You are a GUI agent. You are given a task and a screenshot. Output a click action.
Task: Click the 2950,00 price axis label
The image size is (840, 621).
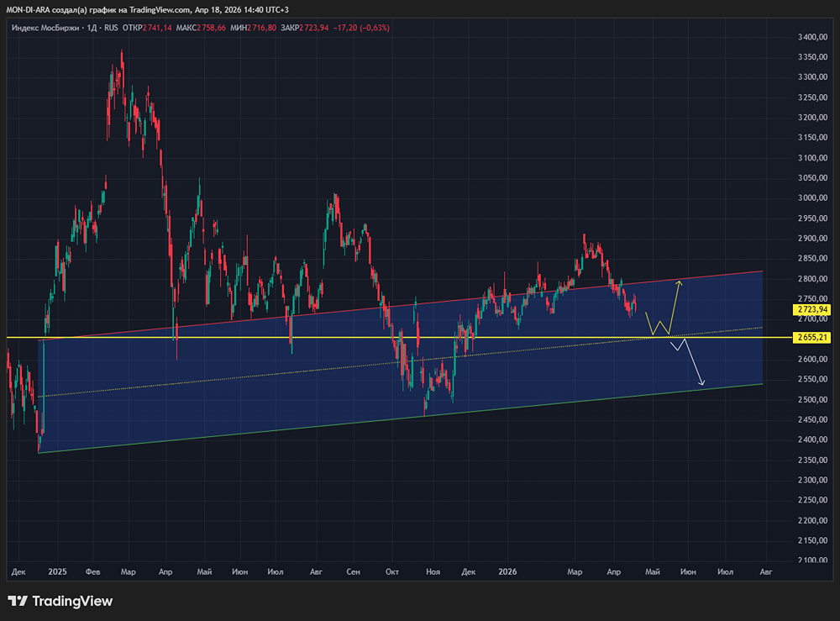pos(812,218)
